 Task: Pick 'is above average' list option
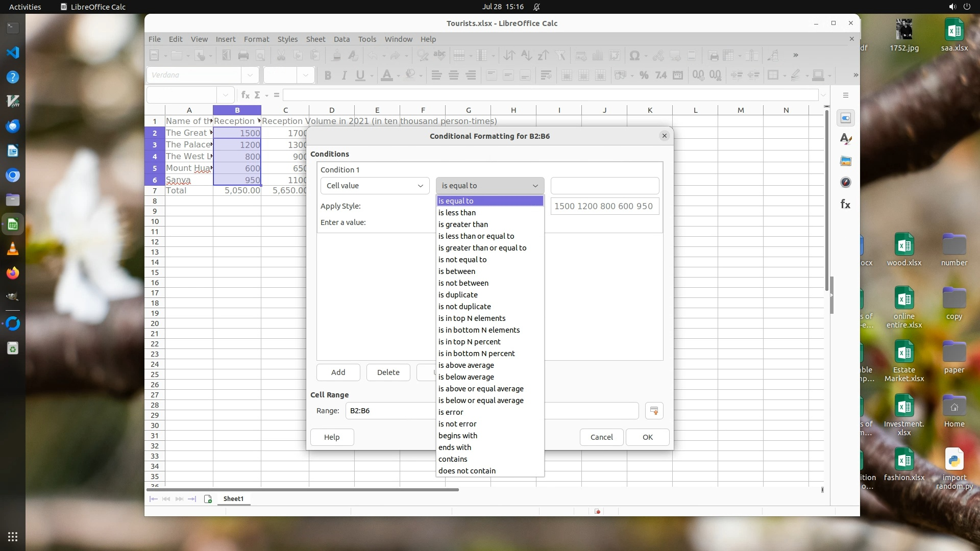[x=466, y=365]
